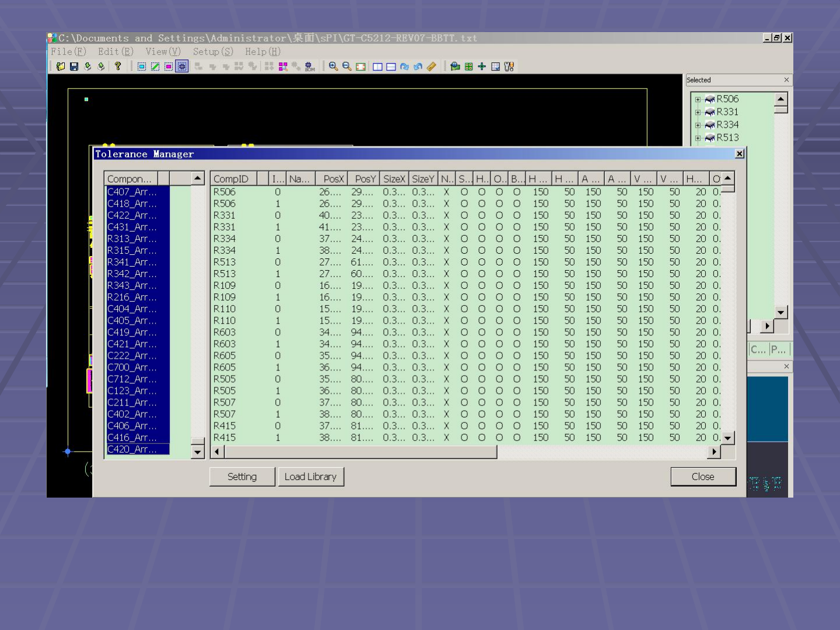Image resolution: width=840 pixels, height=630 pixels.
Task: Click the Zoom Out magnifier icon
Action: 346,66
